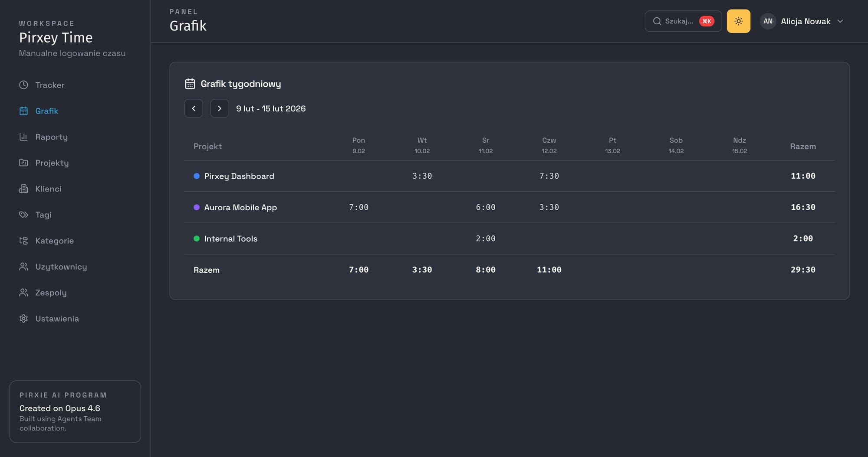The image size is (868, 457).
Task: Click the Sr 11.02 column header
Action: click(486, 145)
